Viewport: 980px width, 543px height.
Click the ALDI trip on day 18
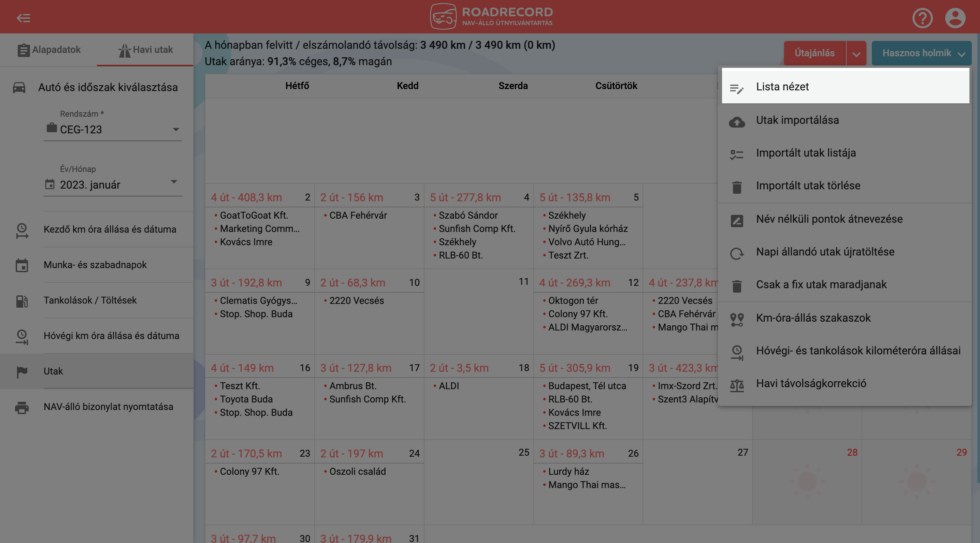(449, 386)
